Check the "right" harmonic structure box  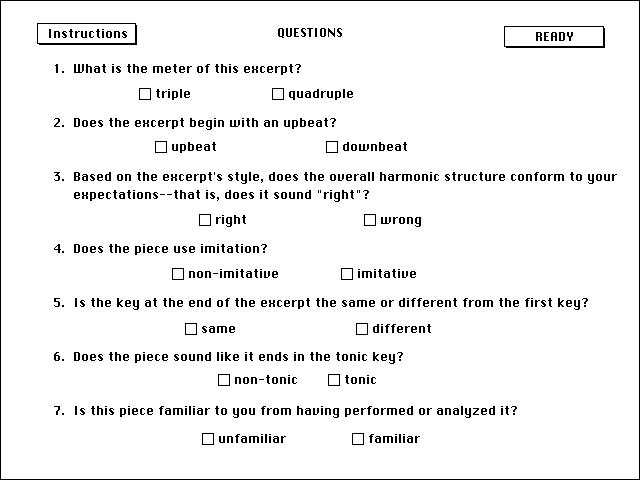coord(205,220)
